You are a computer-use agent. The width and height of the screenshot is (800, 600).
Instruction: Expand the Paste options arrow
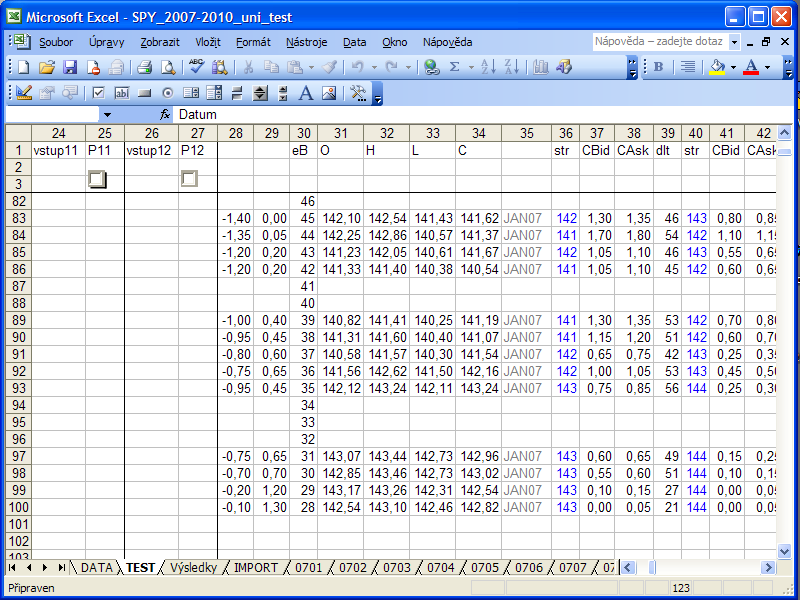[311, 67]
